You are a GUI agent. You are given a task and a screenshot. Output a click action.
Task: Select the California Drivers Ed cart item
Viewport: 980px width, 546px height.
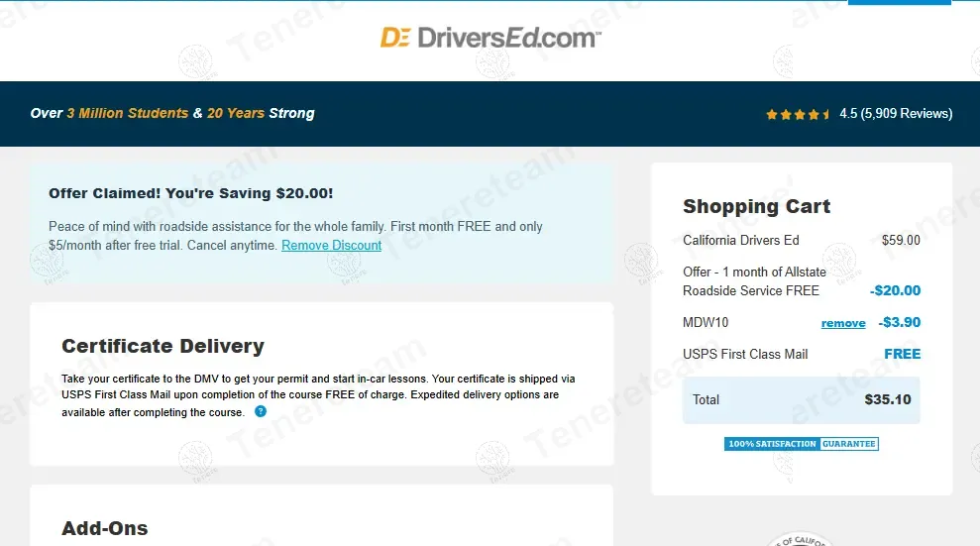pos(740,240)
